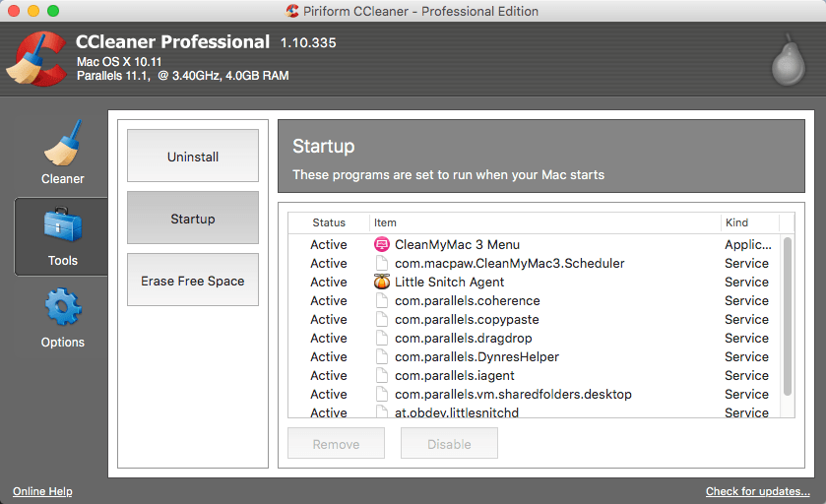Viewport: 826px width, 504px height.
Task: Switch to the Startup tab
Action: point(193,219)
